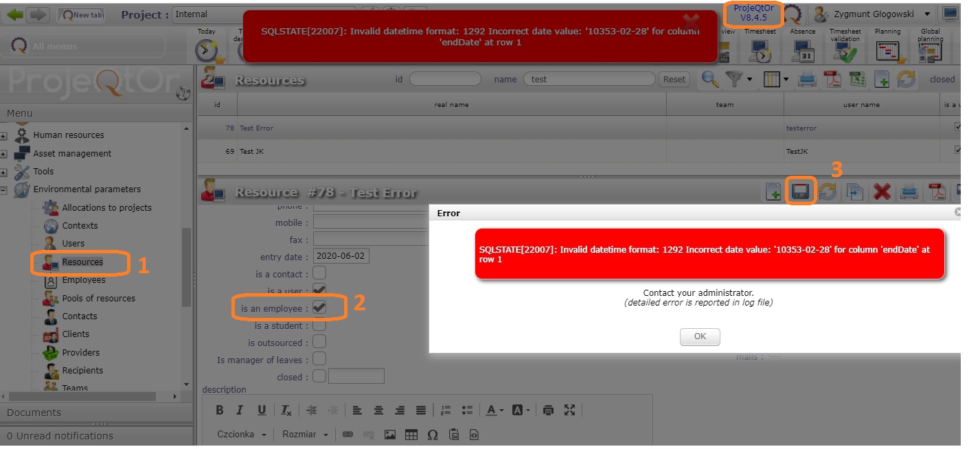Collapse the Environmental parameters tree node
This screenshot has width=980, height=449.
coord(4,190)
